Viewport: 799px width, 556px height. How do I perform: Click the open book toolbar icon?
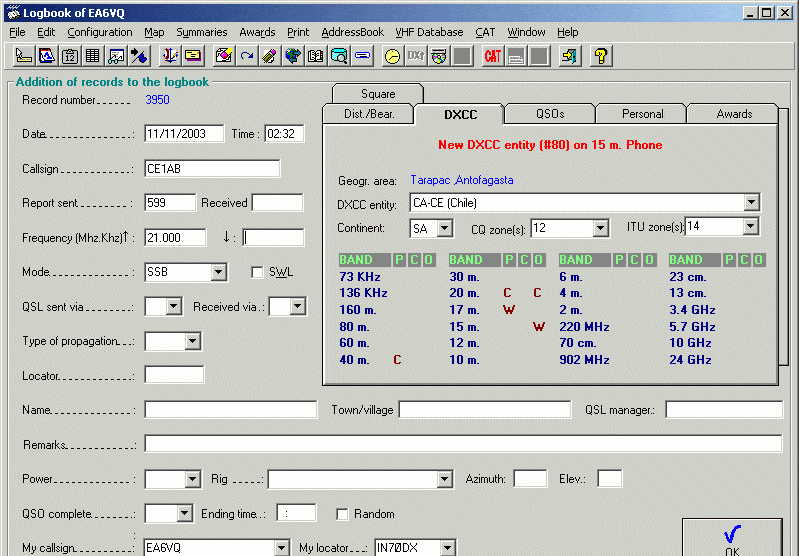click(316, 56)
